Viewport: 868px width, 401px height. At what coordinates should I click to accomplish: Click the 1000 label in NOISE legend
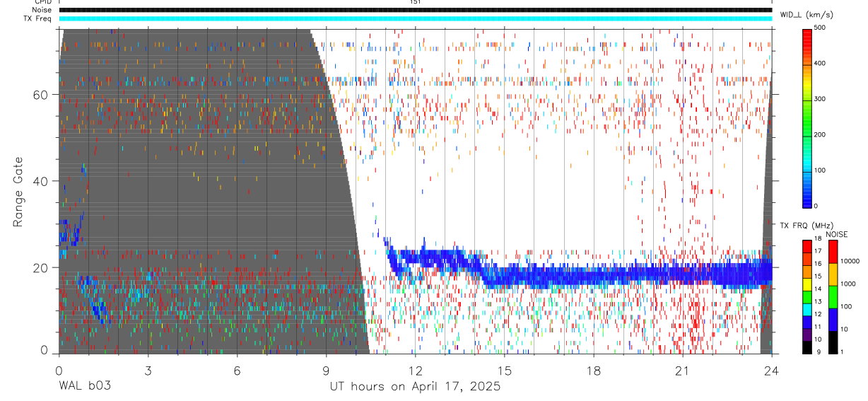pos(849,284)
